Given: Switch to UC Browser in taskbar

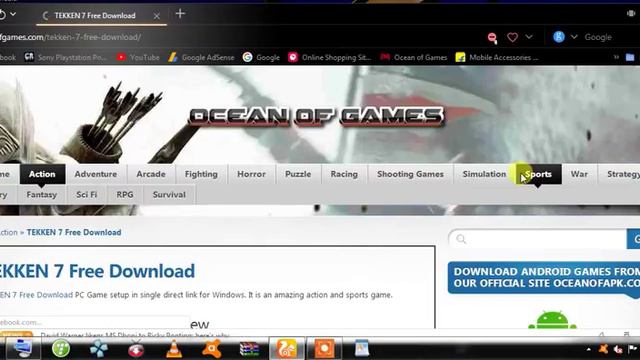Looking at the screenshot, I should (x=287, y=349).
